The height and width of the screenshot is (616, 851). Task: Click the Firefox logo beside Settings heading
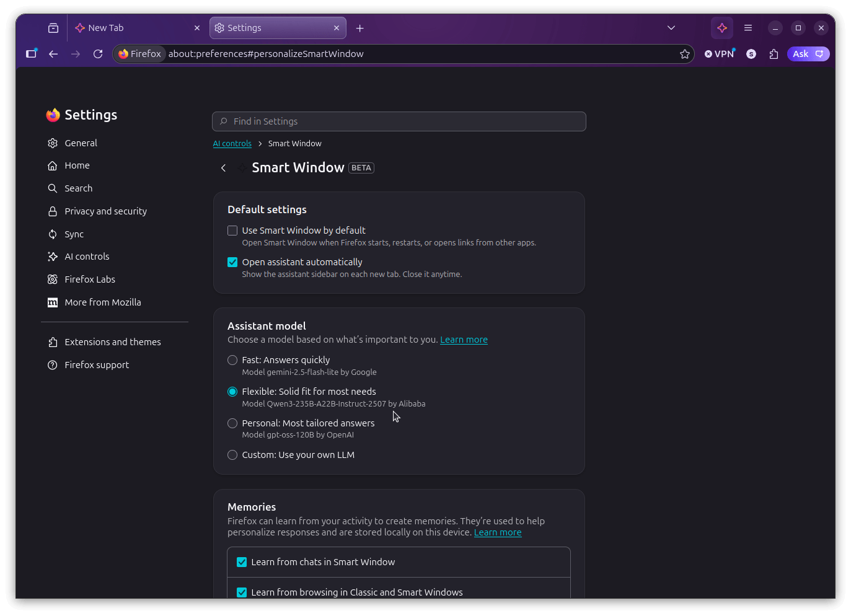pyautogui.click(x=53, y=115)
